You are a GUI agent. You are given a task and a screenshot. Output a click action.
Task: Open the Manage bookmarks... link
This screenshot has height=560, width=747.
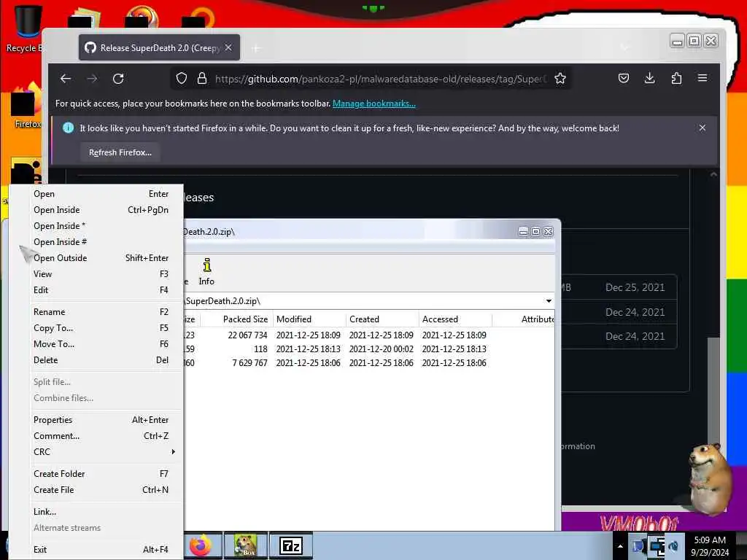click(x=374, y=104)
